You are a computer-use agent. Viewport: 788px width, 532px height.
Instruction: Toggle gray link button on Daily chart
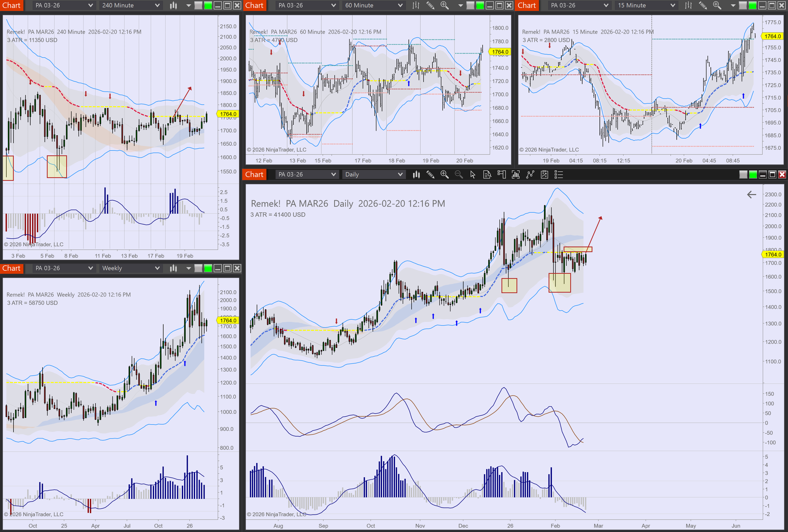(x=743, y=175)
